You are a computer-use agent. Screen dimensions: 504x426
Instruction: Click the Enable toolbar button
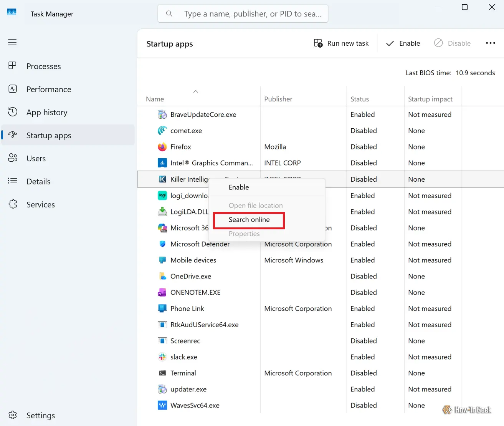tap(403, 43)
